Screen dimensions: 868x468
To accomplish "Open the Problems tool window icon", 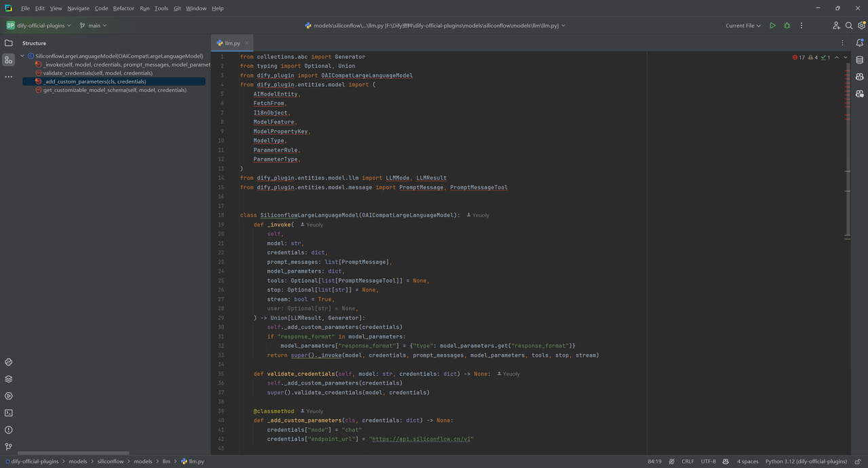I will pyautogui.click(x=9, y=430).
